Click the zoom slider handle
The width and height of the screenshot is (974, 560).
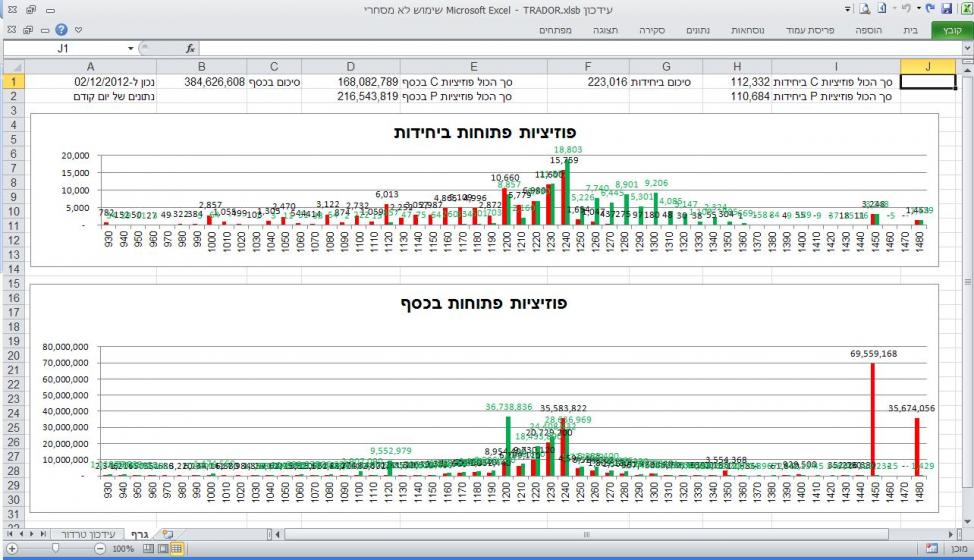[53, 549]
